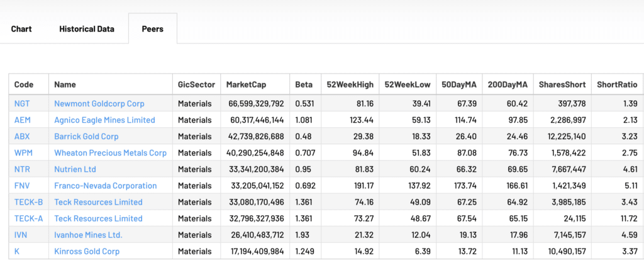Open the Historical Data tab
Screen dimensions: 644x260
[87, 29]
